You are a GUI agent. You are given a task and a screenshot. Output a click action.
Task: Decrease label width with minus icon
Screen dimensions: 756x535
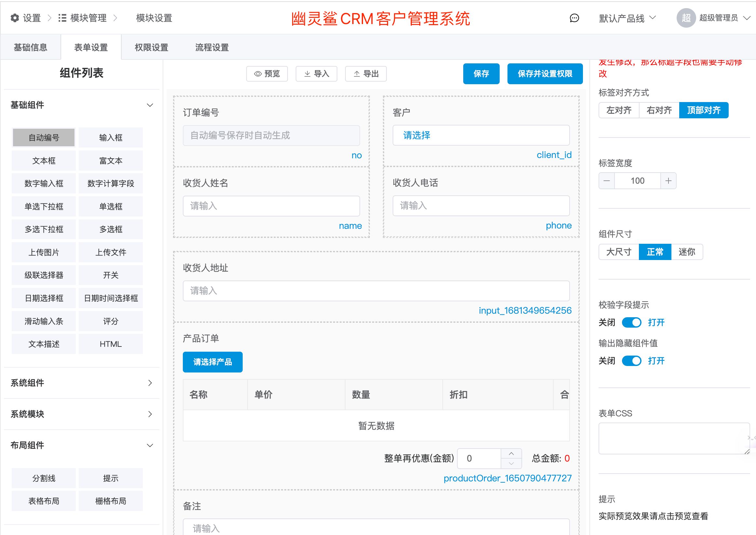(607, 181)
